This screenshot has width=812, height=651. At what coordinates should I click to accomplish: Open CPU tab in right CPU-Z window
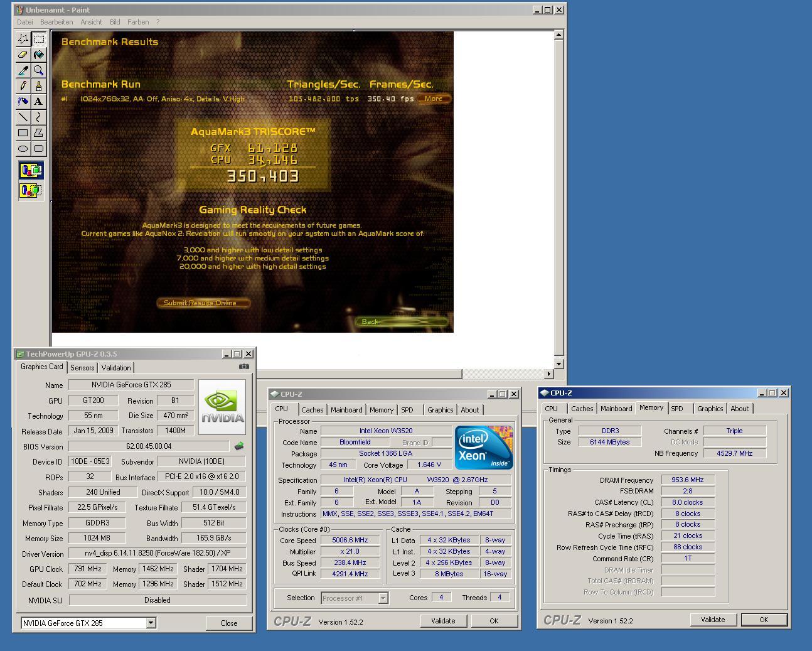pos(552,409)
